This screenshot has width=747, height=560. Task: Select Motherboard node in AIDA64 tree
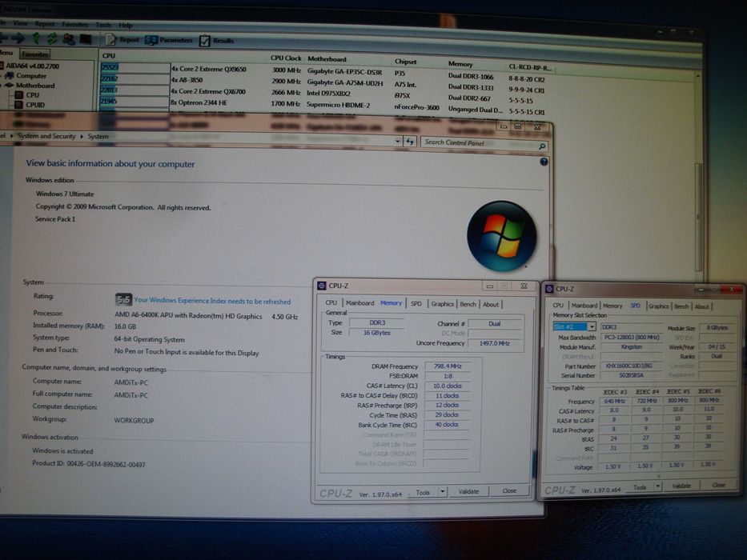click(35, 86)
